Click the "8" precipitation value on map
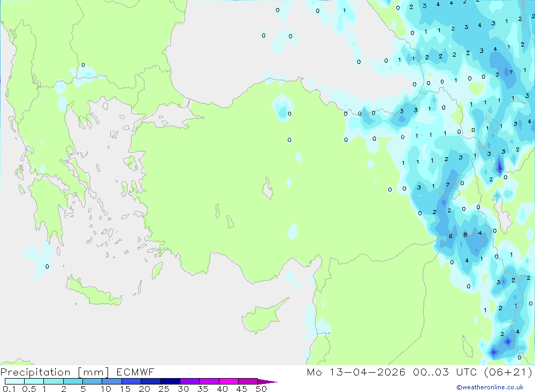Screen dimensions: 535x392 pyautogui.click(x=465, y=235)
